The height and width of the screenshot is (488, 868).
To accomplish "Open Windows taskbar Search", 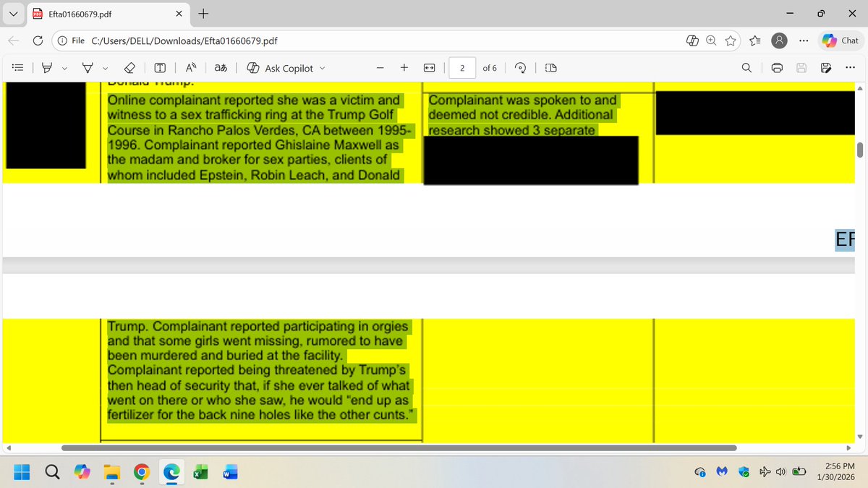I will tap(53, 473).
